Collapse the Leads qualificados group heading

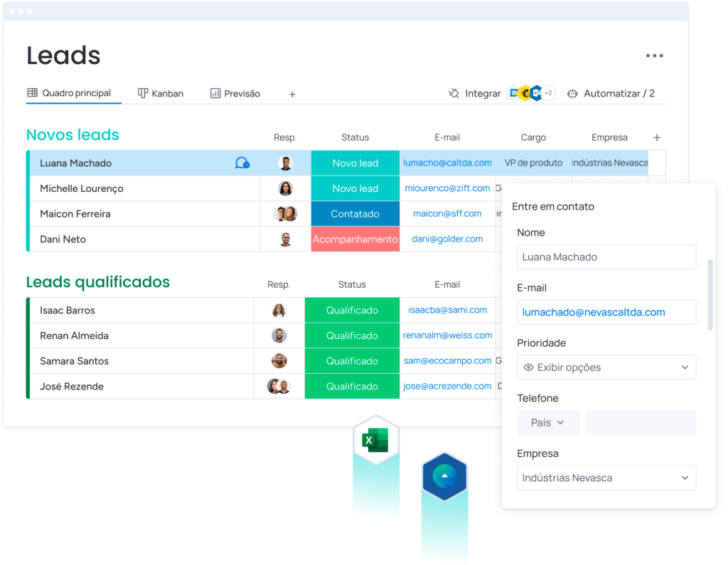coord(98,282)
